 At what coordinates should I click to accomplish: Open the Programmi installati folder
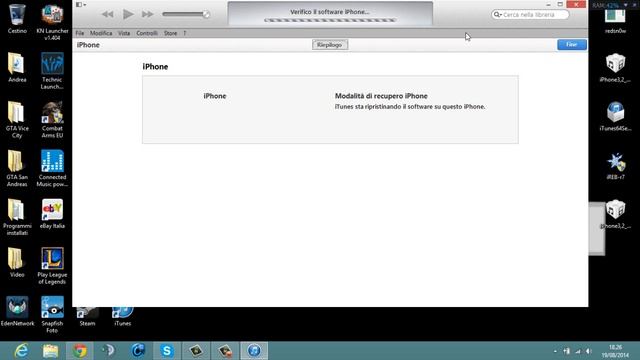(x=17, y=217)
